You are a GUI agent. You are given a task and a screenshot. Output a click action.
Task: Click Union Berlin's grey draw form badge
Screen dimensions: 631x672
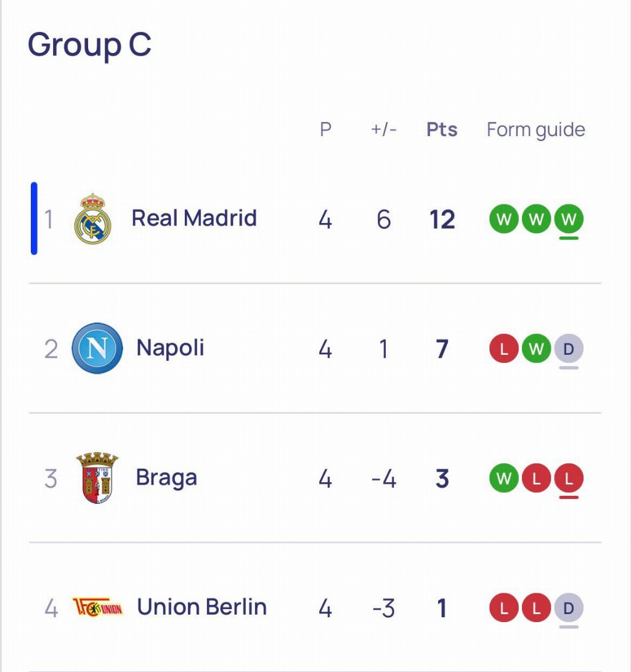tap(568, 609)
